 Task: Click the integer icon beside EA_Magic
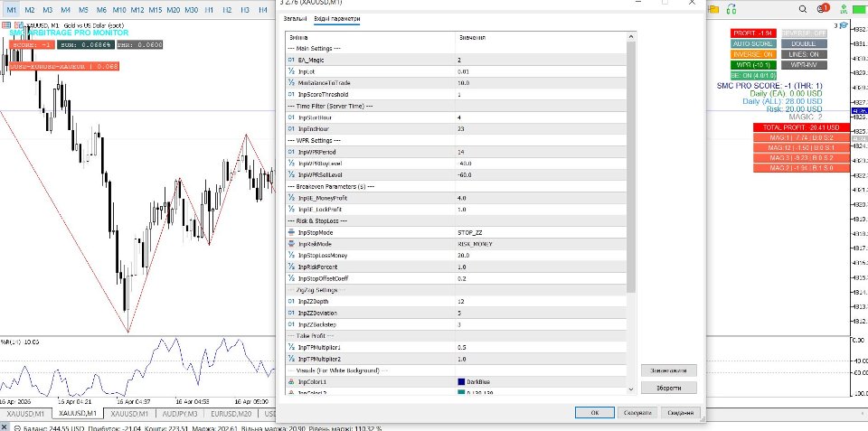pyautogui.click(x=291, y=60)
